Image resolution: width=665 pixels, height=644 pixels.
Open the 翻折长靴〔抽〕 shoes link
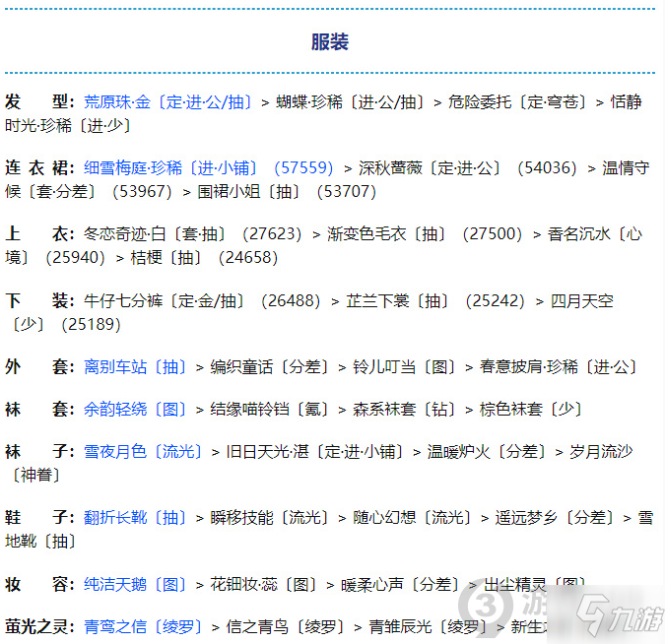coord(135,518)
